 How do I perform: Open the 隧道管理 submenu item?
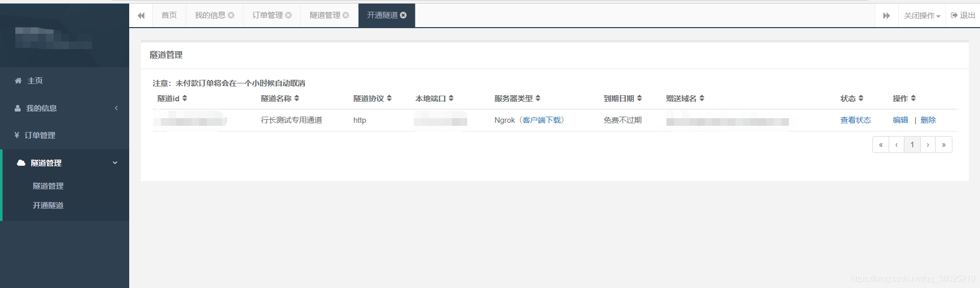click(x=48, y=186)
